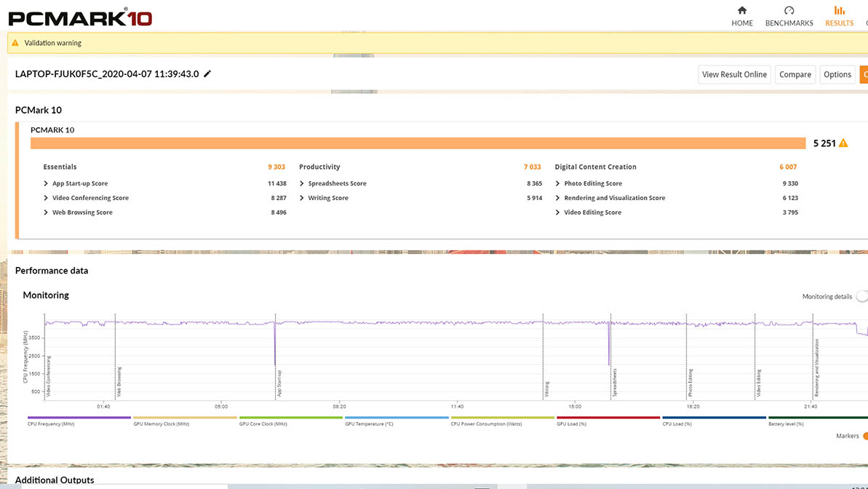
Task: Click the overall score 5 251
Action: pos(824,143)
